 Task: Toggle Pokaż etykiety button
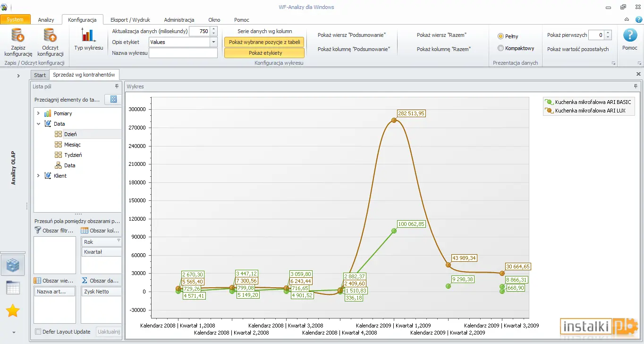pos(264,53)
